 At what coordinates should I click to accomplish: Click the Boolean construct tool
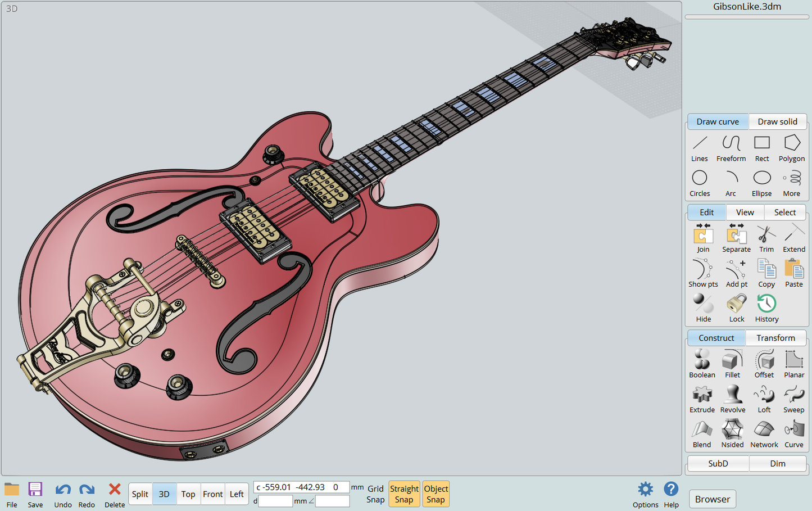(x=702, y=364)
